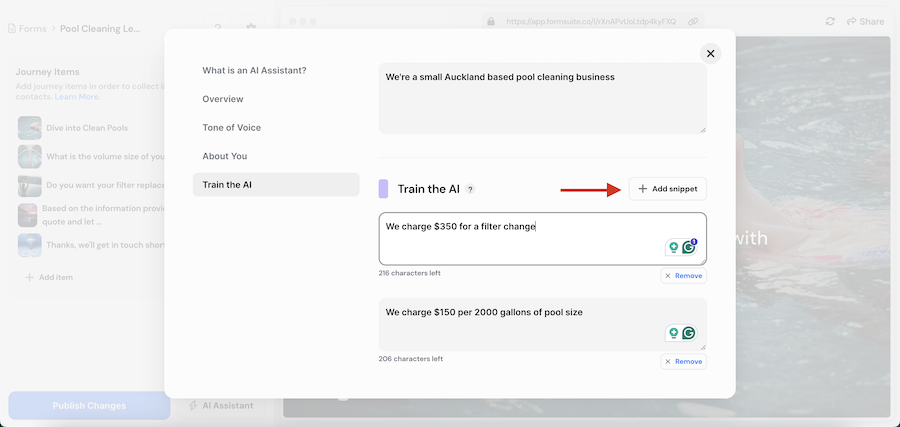The image size is (900, 427).
Task: Click the lightbulb icon in the pool size snippet
Action: point(673,333)
